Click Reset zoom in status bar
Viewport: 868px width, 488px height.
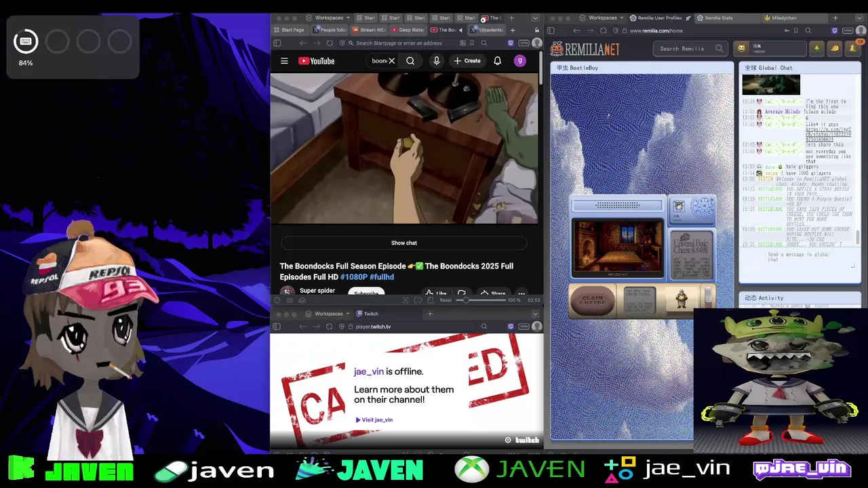tap(446, 300)
